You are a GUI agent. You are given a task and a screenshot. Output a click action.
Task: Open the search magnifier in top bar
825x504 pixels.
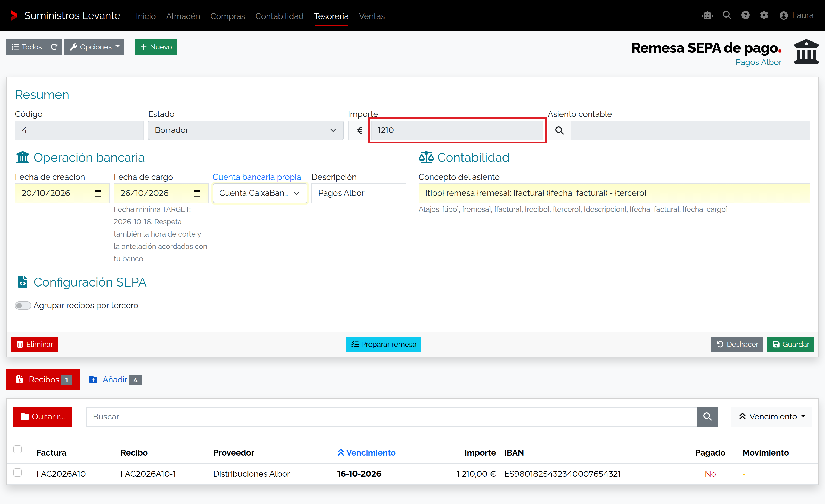tap(727, 15)
